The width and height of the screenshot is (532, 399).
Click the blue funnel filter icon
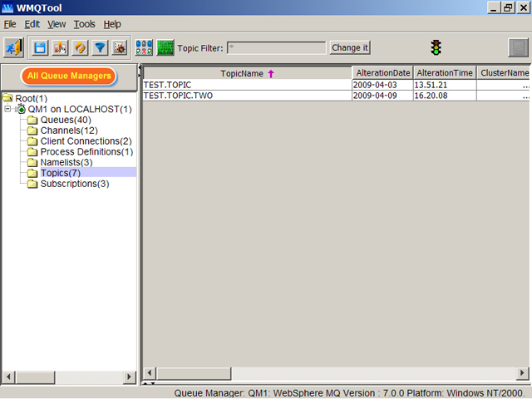coord(100,47)
